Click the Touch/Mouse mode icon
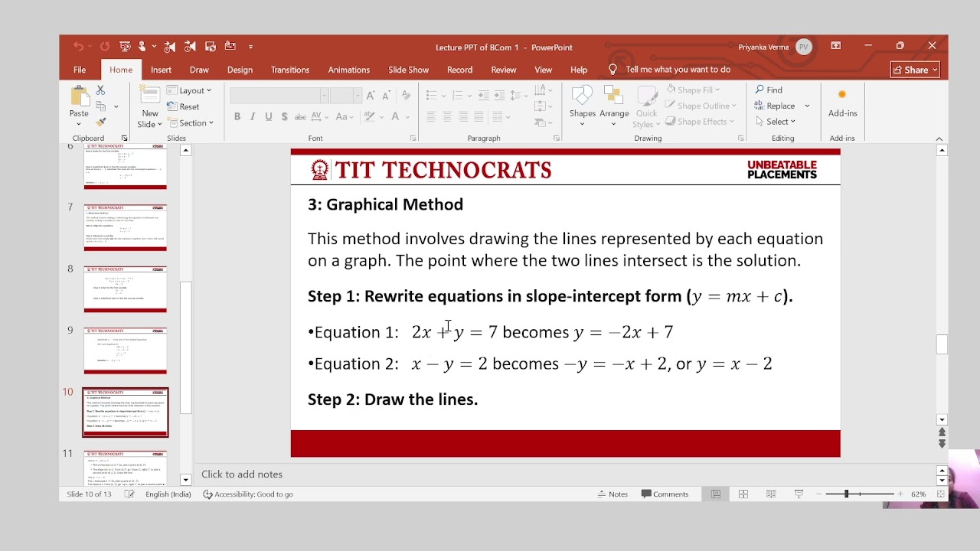Image resolution: width=980 pixels, height=551 pixels. [x=142, y=47]
